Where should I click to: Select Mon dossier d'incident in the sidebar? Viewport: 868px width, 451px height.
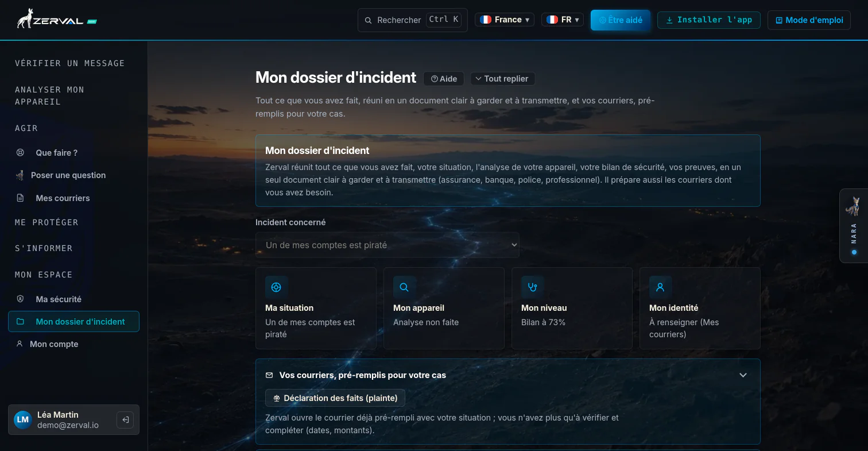[73, 322]
